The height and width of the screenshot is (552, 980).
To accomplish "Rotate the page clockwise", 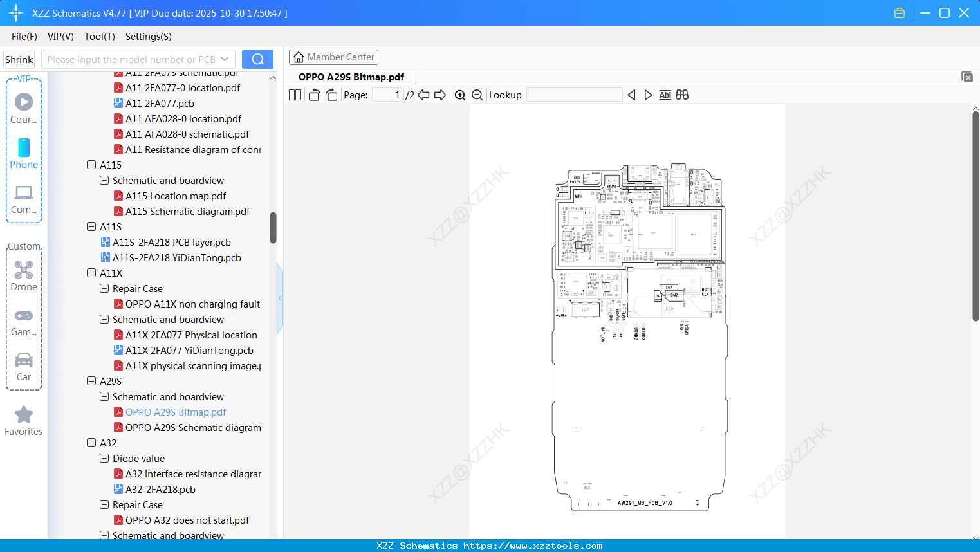I will click(331, 95).
